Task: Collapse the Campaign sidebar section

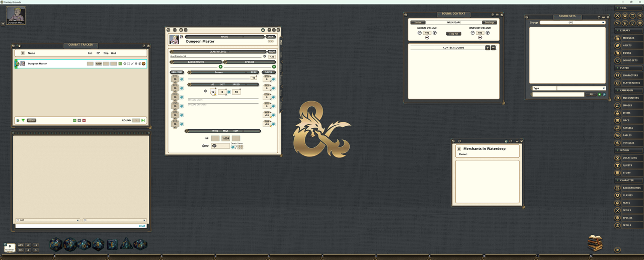Action: pyautogui.click(x=629, y=91)
